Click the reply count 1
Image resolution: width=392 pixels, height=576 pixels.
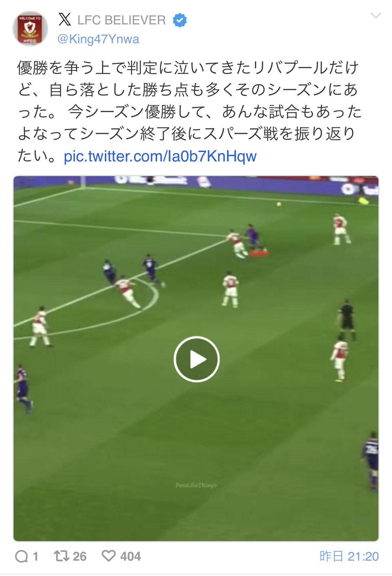coord(35,556)
